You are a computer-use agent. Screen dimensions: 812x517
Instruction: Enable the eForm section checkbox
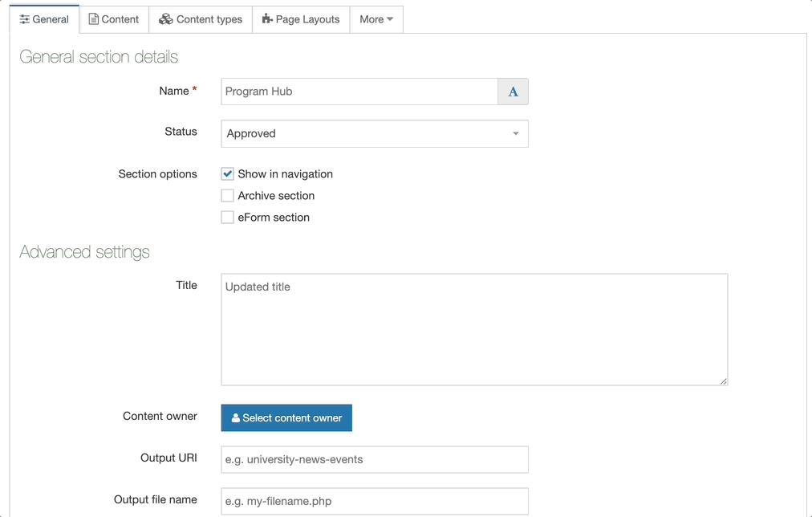[x=227, y=217]
